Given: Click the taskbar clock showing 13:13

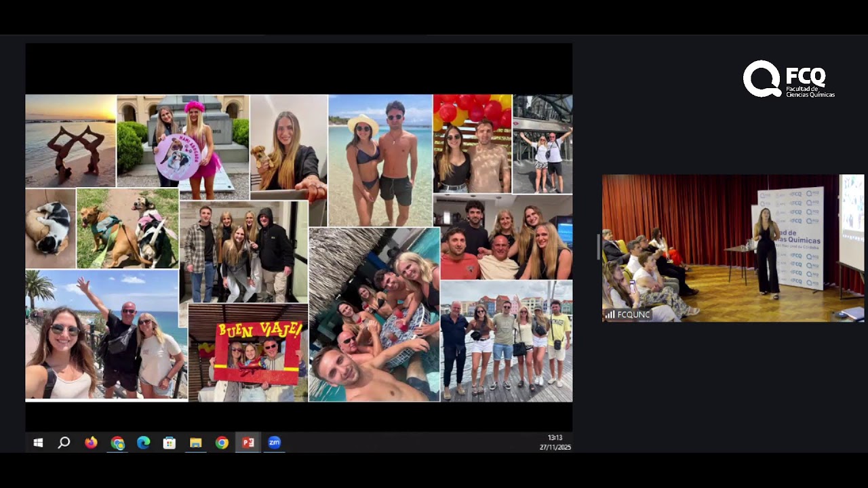Looking at the screenshot, I should tap(555, 438).
